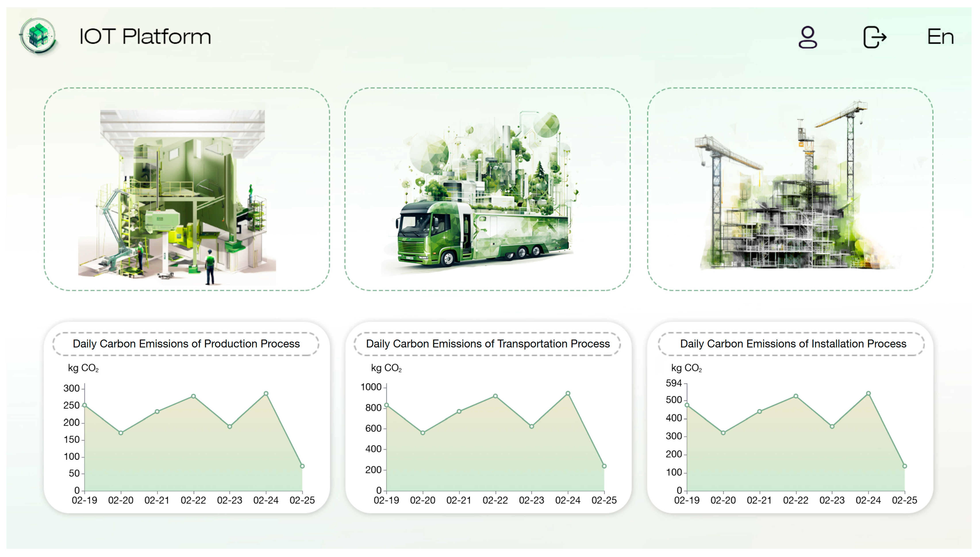Open the user profile icon

click(x=807, y=37)
